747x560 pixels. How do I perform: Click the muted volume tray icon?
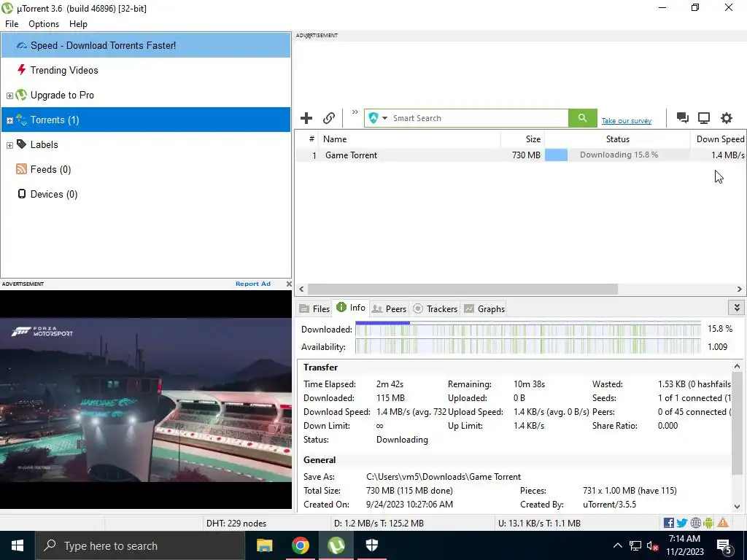coord(652,546)
